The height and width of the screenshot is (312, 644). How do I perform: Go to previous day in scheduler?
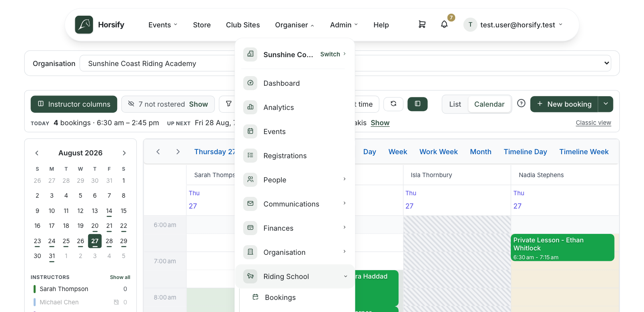click(158, 152)
